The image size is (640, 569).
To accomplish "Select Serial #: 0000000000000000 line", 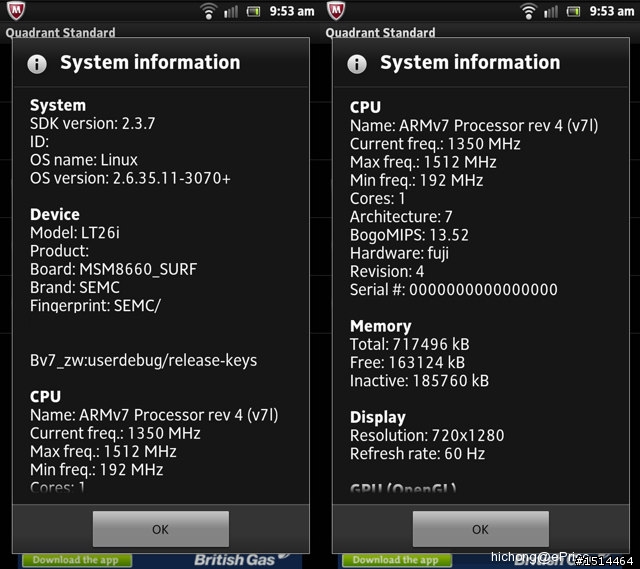I will click(x=454, y=290).
